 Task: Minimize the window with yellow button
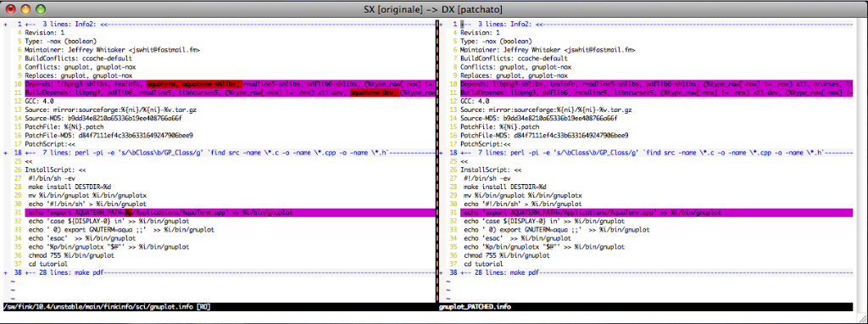(25, 9)
